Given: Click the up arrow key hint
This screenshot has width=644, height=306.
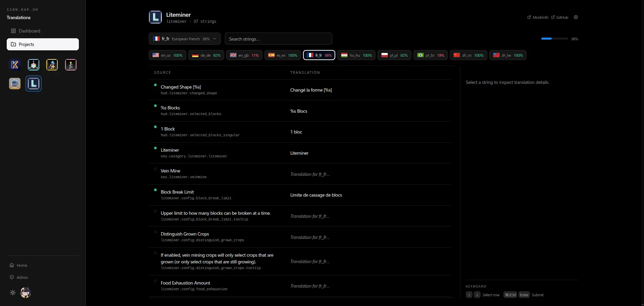Looking at the screenshot, I should coord(469,295).
